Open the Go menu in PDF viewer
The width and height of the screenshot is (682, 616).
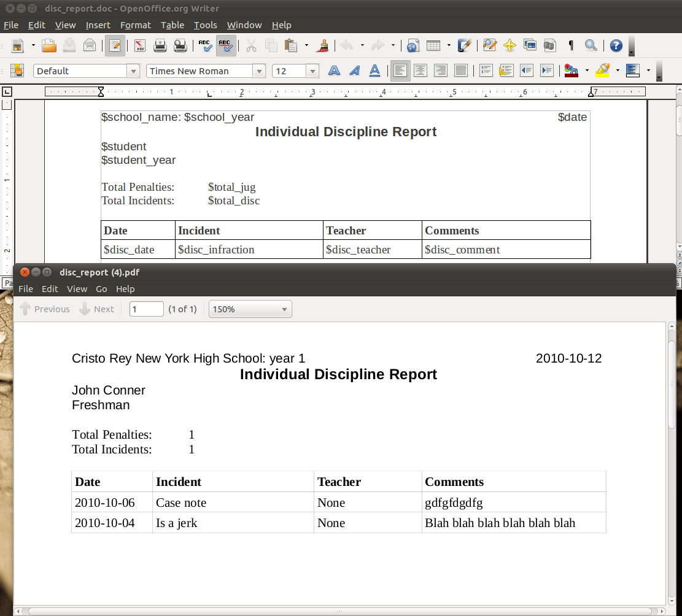coord(101,289)
